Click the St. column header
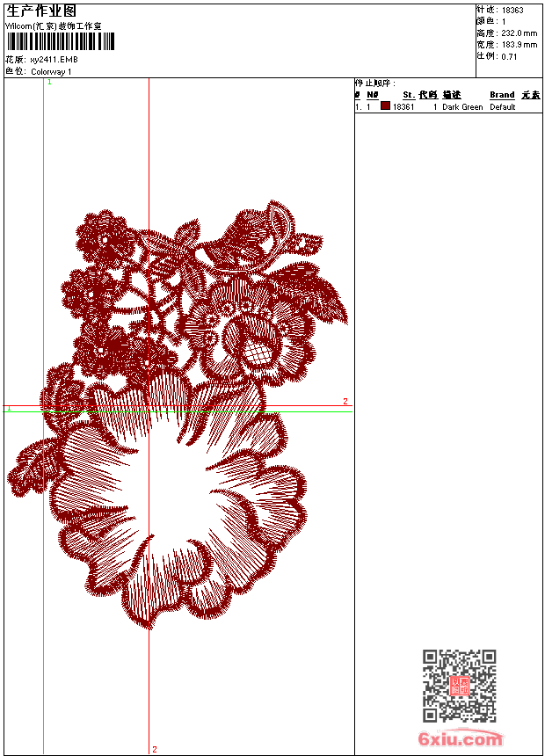 (x=409, y=95)
